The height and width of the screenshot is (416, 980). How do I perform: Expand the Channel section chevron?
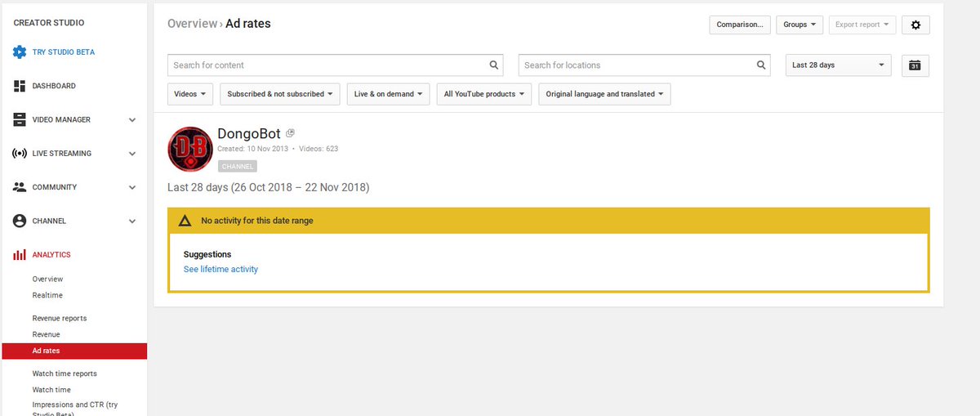(132, 221)
